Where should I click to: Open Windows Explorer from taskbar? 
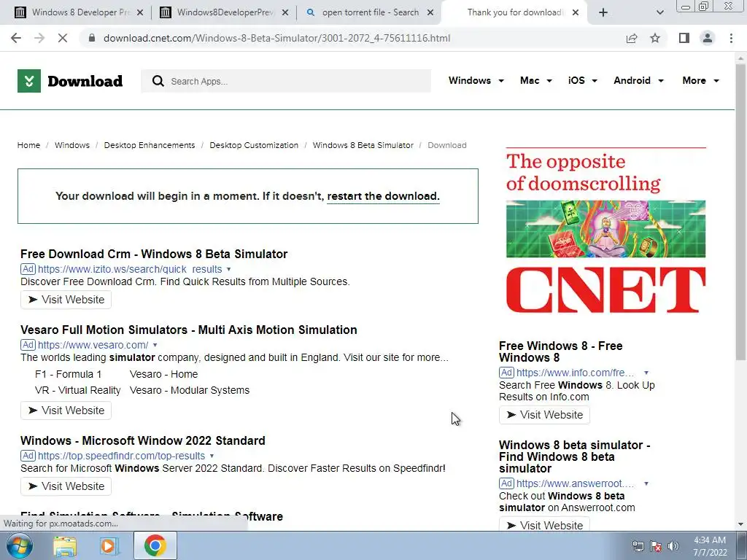pos(65,546)
